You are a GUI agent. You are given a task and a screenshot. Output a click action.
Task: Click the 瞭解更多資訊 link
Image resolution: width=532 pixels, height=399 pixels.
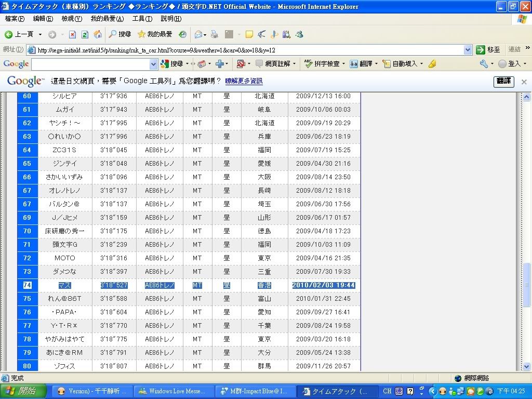(x=244, y=82)
